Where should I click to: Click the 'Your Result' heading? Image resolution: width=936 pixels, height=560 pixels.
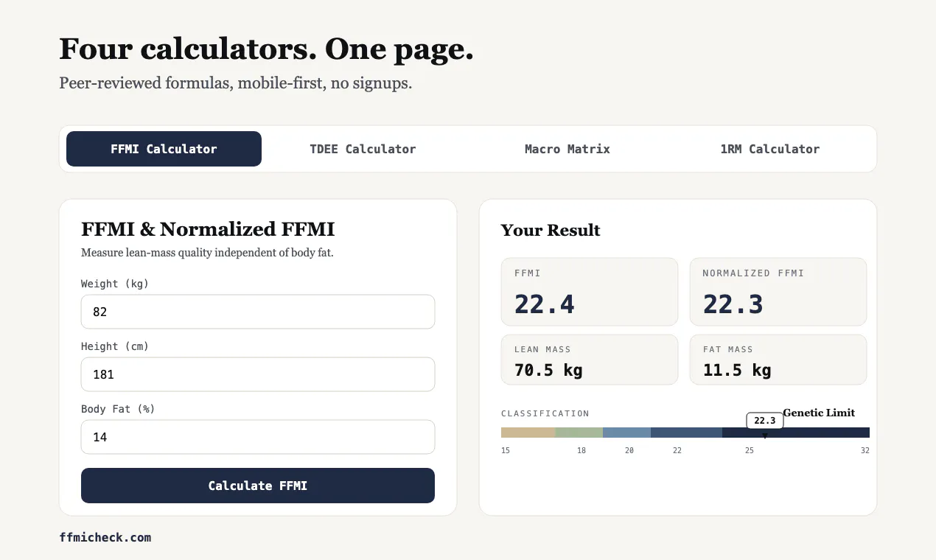pyautogui.click(x=551, y=231)
